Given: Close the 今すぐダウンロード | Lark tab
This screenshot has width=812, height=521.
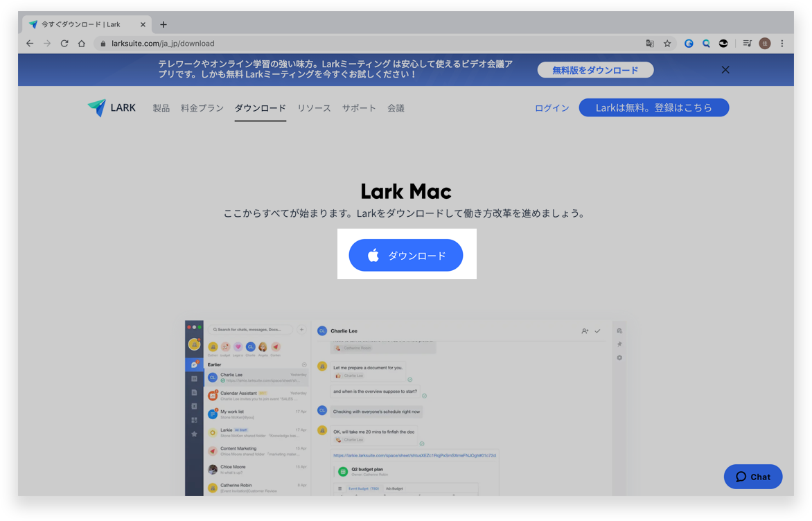Looking at the screenshot, I should click(x=143, y=24).
